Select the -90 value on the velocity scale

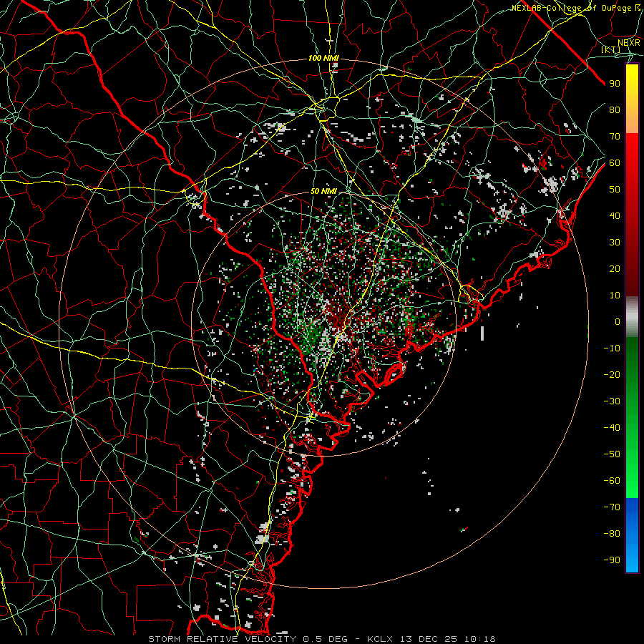point(612,560)
